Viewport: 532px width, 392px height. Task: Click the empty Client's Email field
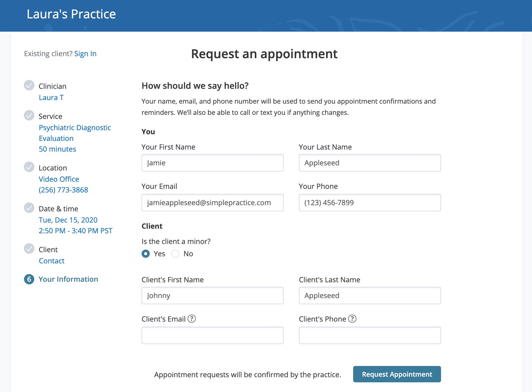(212, 335)
